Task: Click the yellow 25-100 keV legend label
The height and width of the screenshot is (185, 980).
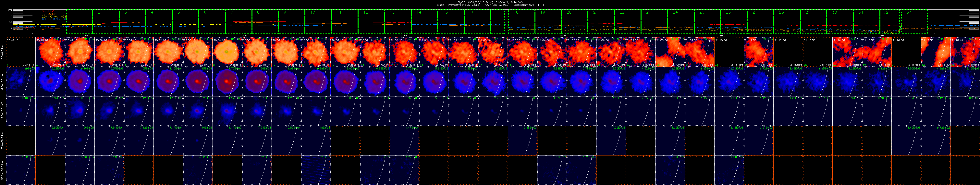Action: point(55,16)
